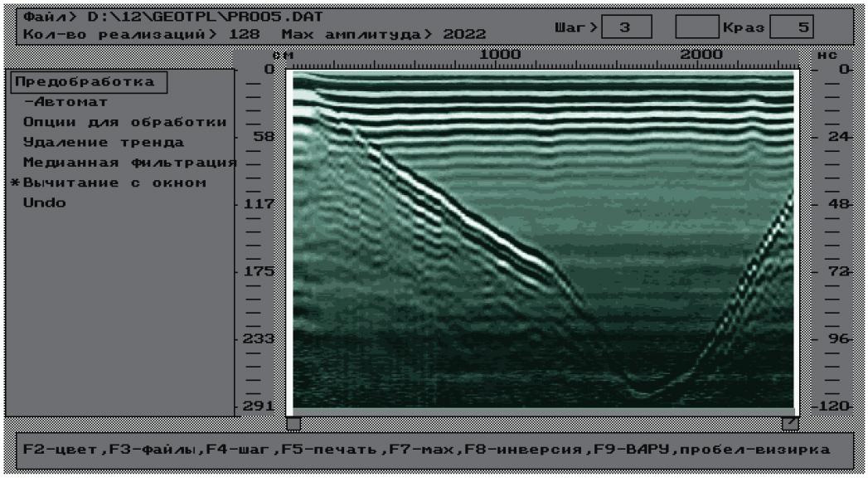Select the Автомат menu item

pyautogui.click(x=65, y=102)
